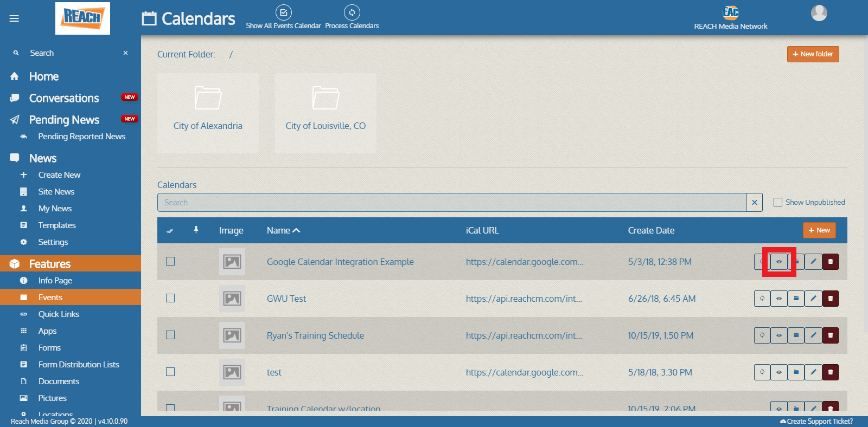Sort by the Create Date column header
The image size is (868, 427).
point(651,230)
